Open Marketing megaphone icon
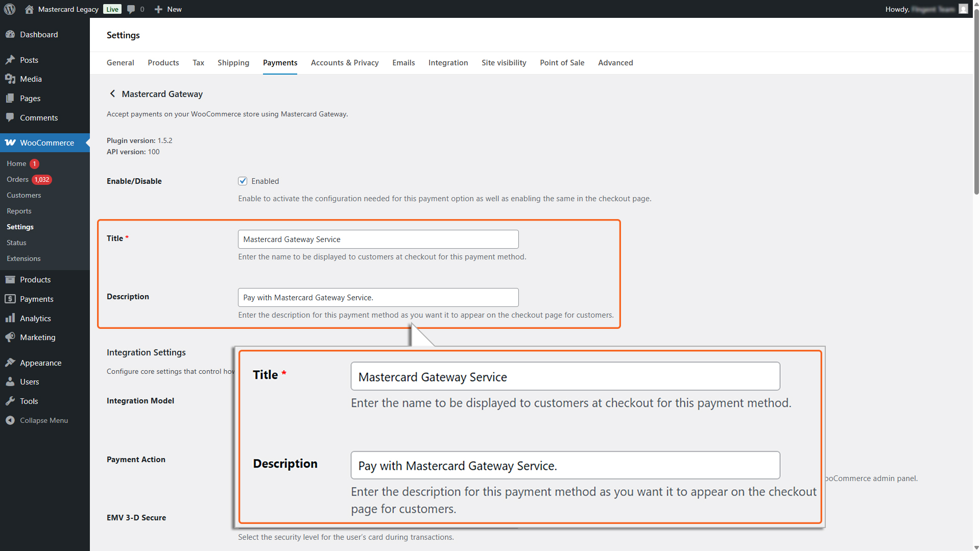This screenshot has height=551, width=980. pyautogui.click(x=10, y=338)
